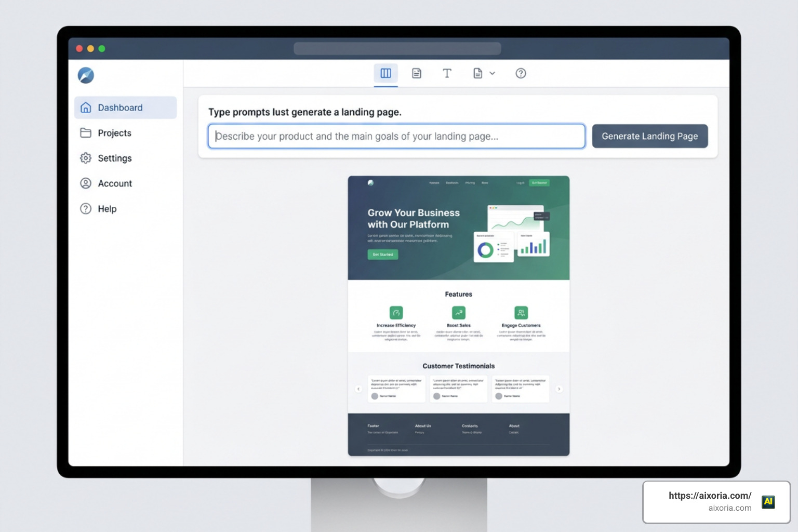
Task: Focus the landing page prompt input field
Action: (x=396, y=136)
